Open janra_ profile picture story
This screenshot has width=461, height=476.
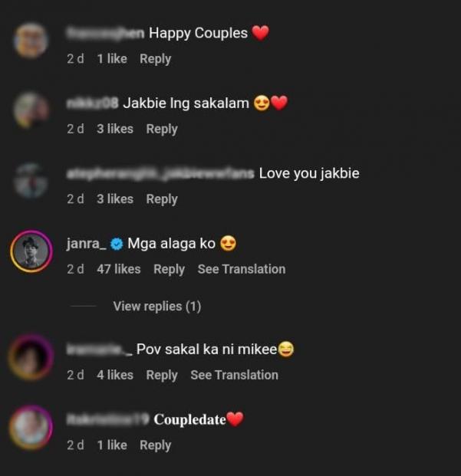[31, 251]
